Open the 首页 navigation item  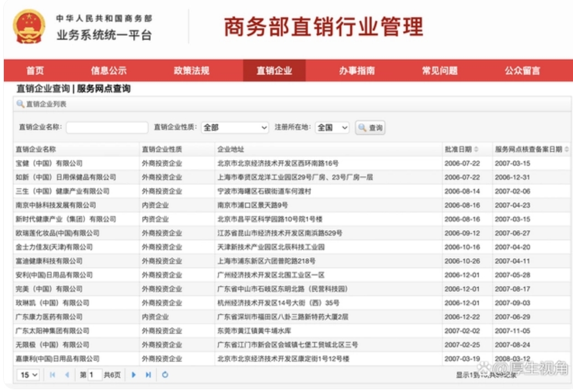(x=35, y=71)
